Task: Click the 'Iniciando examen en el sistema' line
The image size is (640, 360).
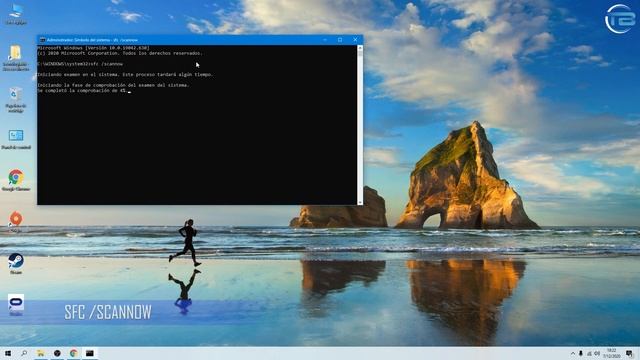Action: point(125,75)
